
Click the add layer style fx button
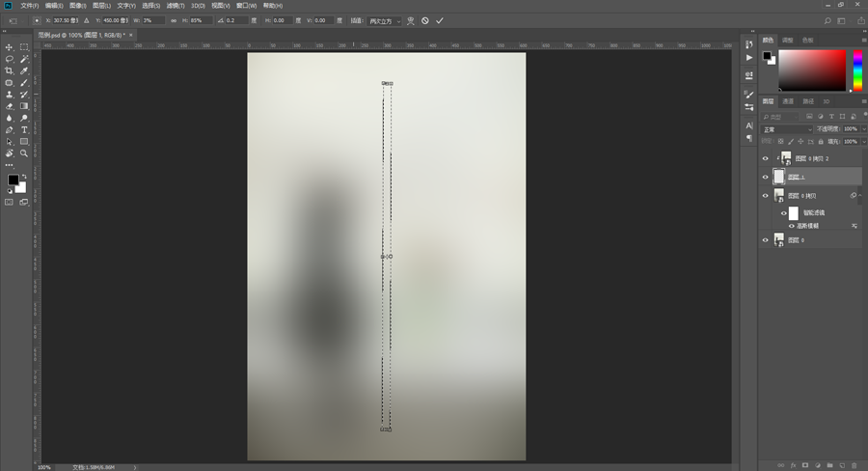click(x=793, y=465)
